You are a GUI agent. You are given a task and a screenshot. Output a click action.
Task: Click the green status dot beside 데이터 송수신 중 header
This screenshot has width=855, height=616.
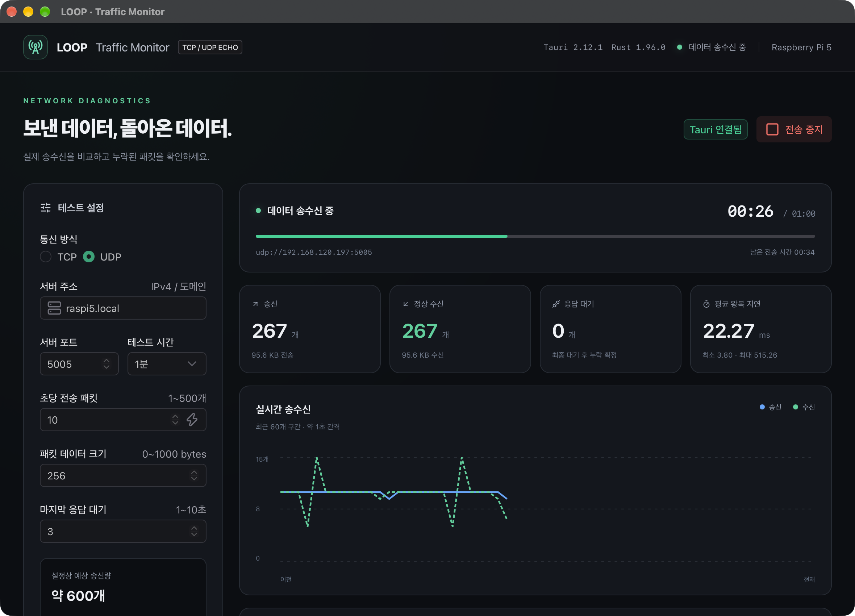pos(258,211)
